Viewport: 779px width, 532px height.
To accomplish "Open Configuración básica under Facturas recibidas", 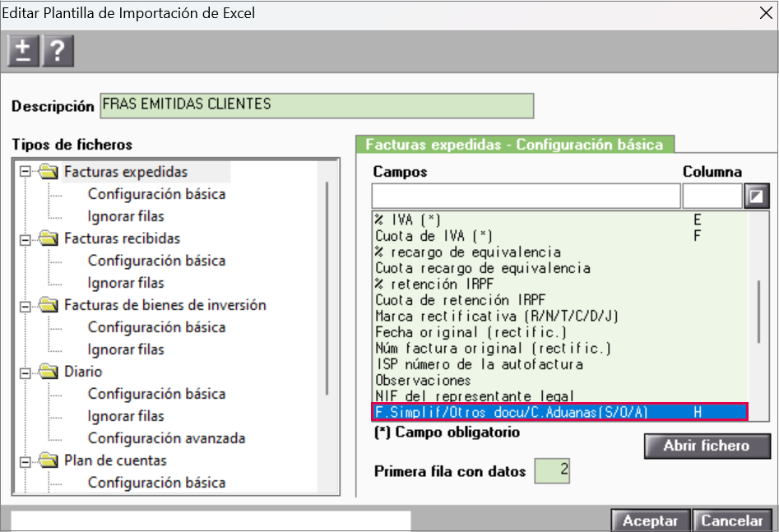I will 156,261.
